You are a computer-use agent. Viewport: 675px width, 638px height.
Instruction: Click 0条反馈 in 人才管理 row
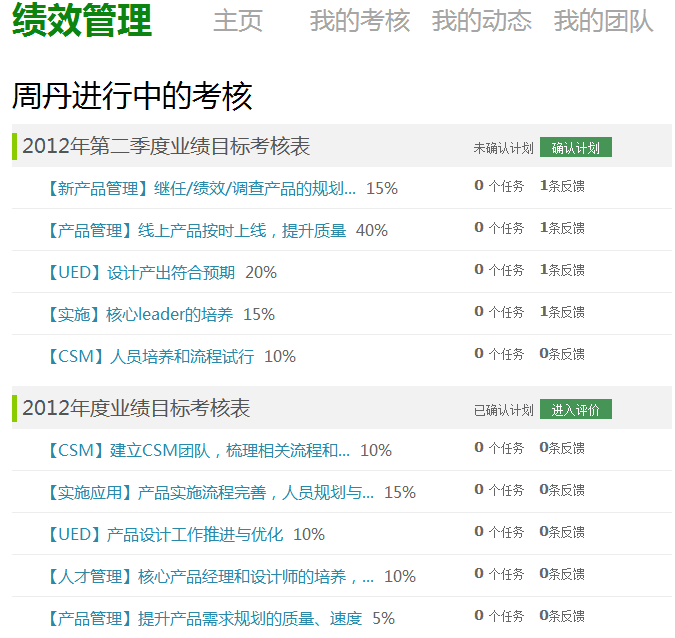562,573
